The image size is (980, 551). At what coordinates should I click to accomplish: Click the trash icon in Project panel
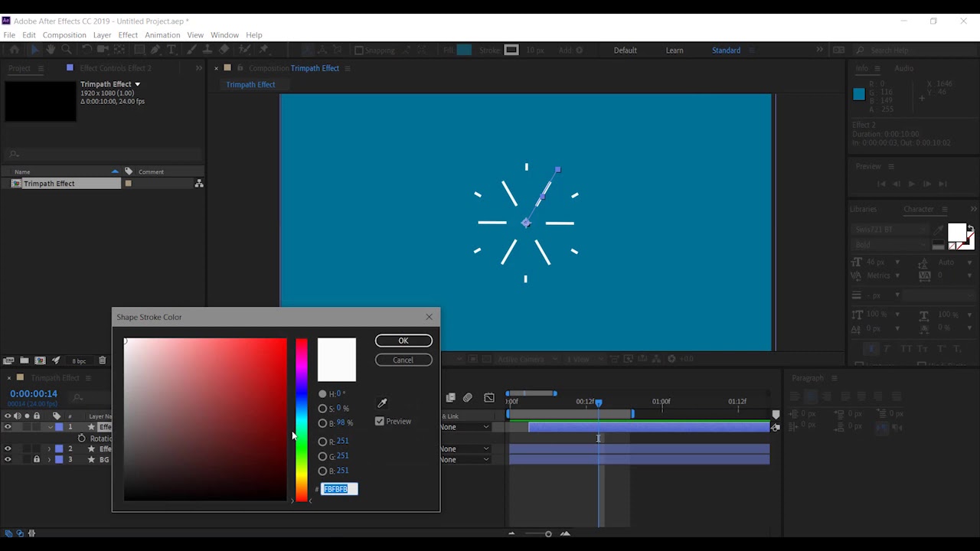point(103,360)
